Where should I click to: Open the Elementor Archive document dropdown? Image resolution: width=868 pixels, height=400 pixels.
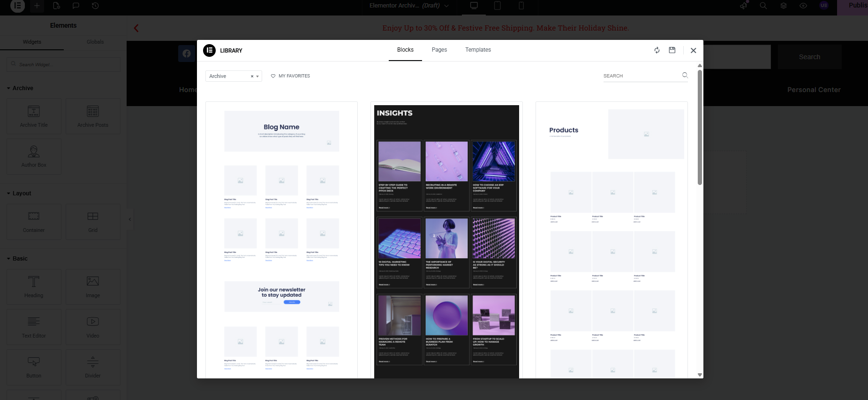click(409, 6)
